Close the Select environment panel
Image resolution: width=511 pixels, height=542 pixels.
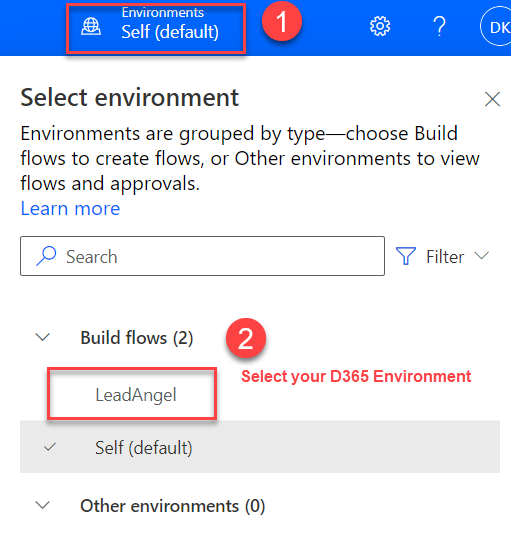[x=492, y=99]
